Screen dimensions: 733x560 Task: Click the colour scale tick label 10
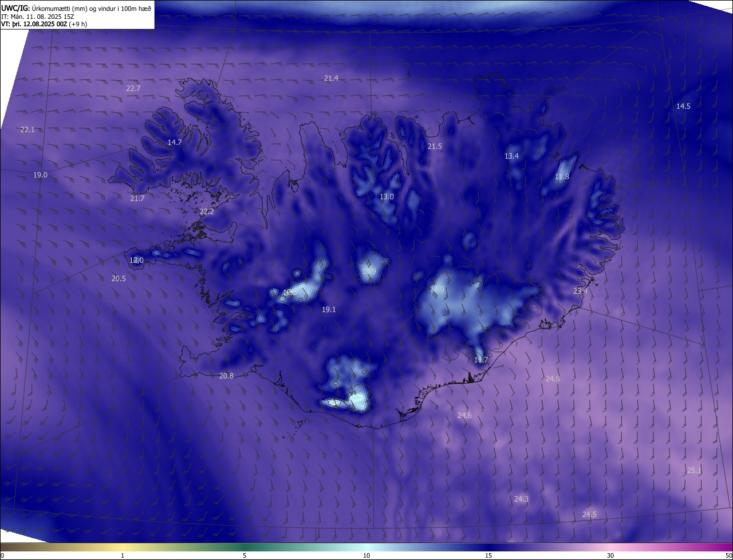point(366,555)
